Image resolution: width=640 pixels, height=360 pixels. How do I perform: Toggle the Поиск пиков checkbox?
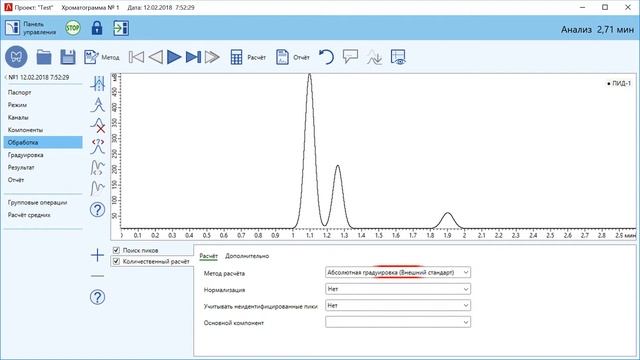click(116, 250)
